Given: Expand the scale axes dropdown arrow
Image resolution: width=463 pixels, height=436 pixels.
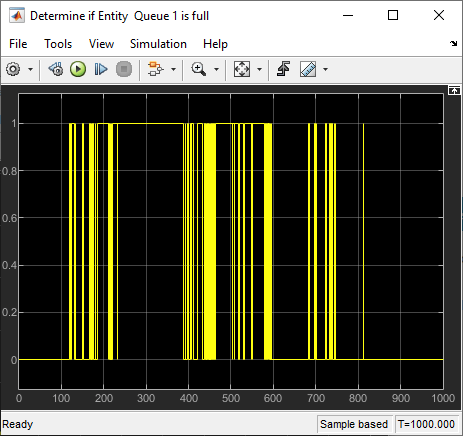Looking at the screenshot, I should (x=259, y=69).
